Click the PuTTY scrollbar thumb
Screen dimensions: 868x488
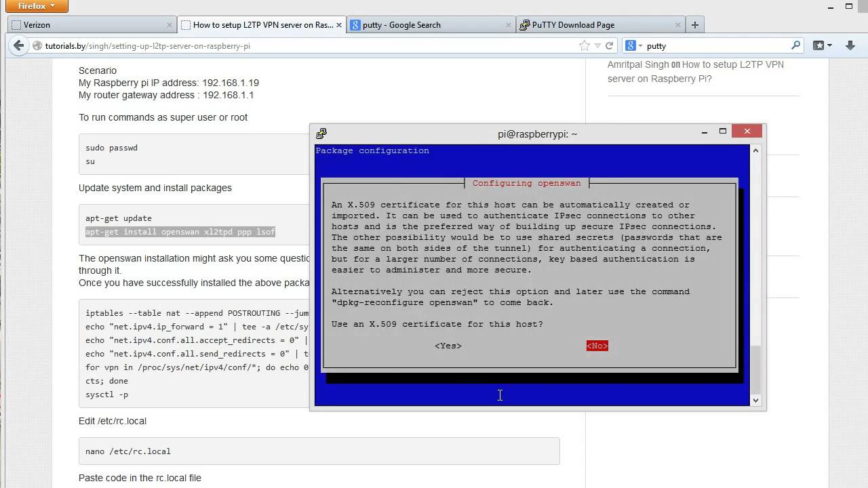coord(756,369)
